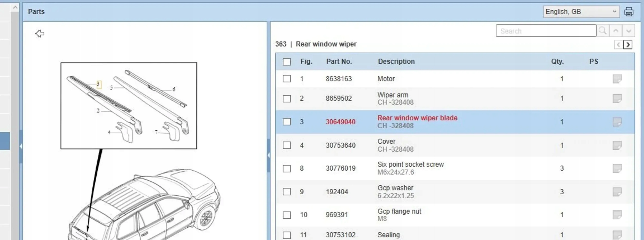The image size is (644, 240).
Task: Click the 'Six point socket screw' description
Action: [411, 164]
